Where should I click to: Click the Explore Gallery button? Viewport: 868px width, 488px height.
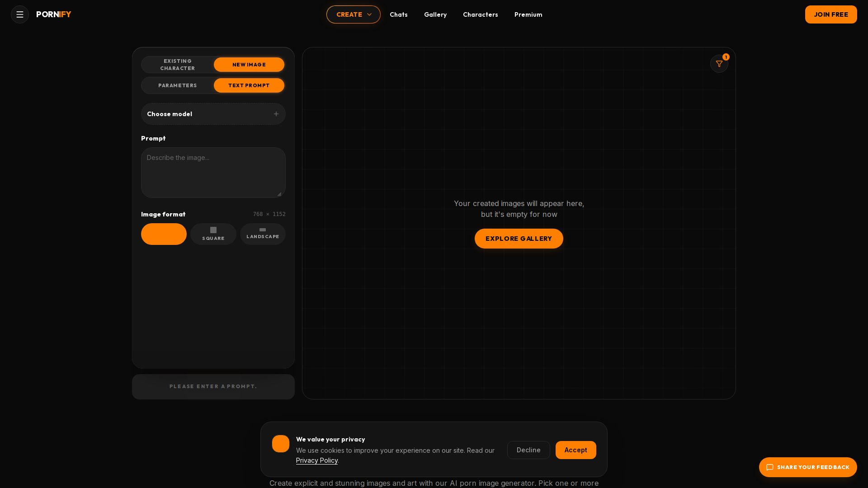(x=519, y=239)
